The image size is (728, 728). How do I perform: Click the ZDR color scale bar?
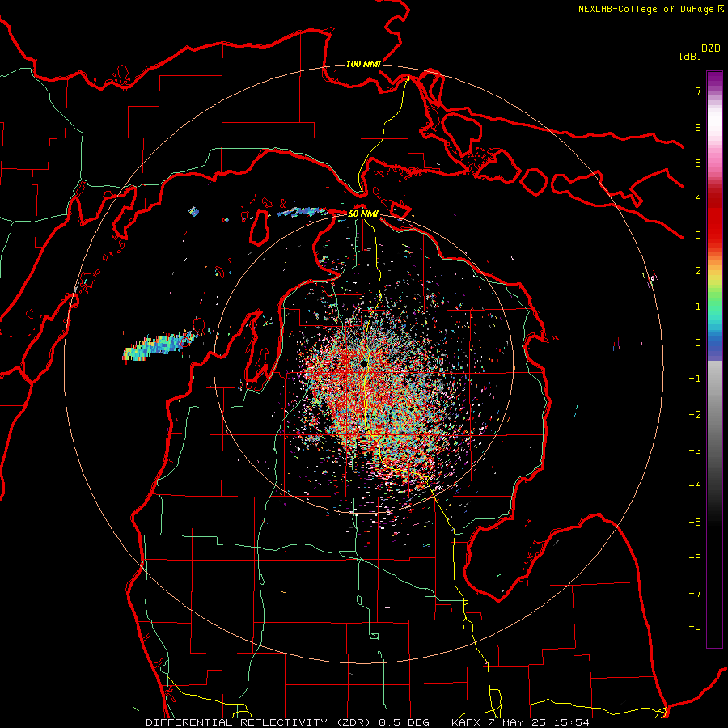[x=714, y=359]
